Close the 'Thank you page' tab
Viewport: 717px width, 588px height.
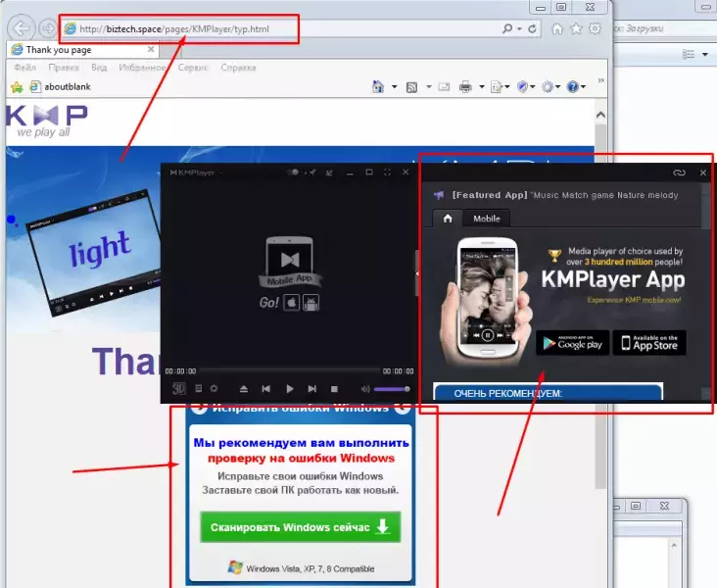(151, 49)
